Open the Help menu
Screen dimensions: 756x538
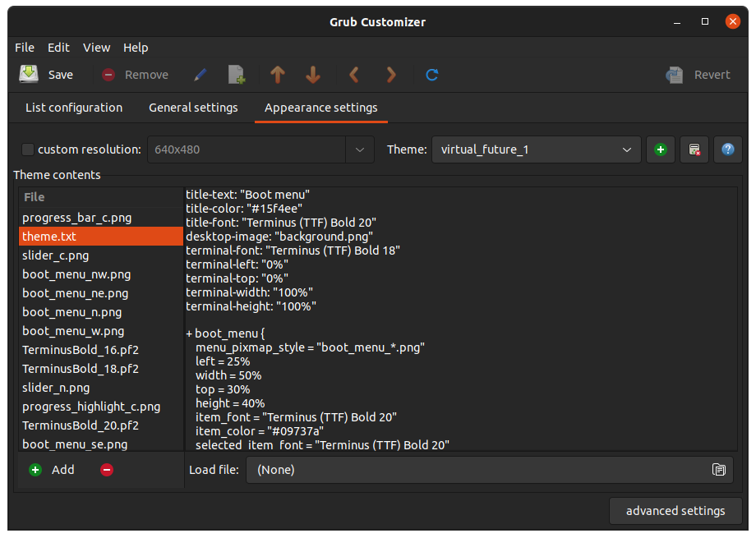[x=136, y=48]
